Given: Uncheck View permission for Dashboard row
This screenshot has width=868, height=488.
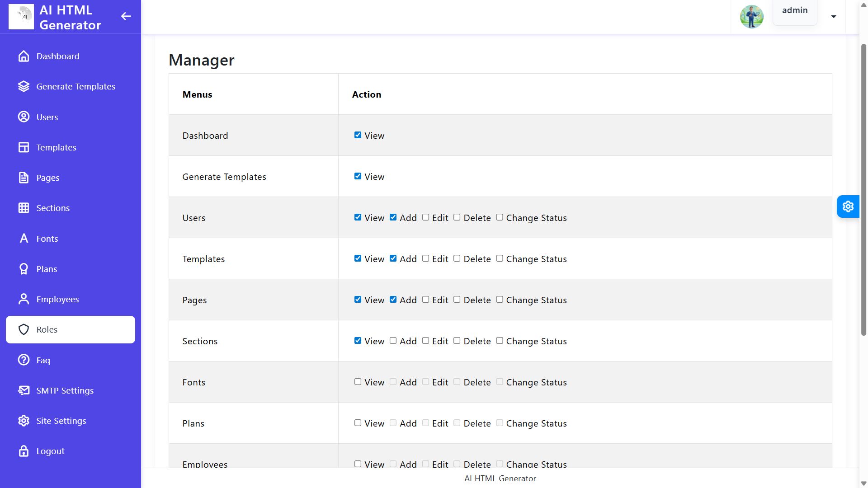Looking at the screenshot, I should pyautogui.click(x=358, y=135).
